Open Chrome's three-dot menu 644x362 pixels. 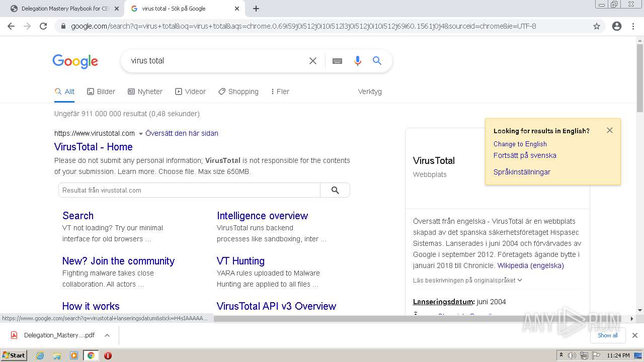[633, 26]
